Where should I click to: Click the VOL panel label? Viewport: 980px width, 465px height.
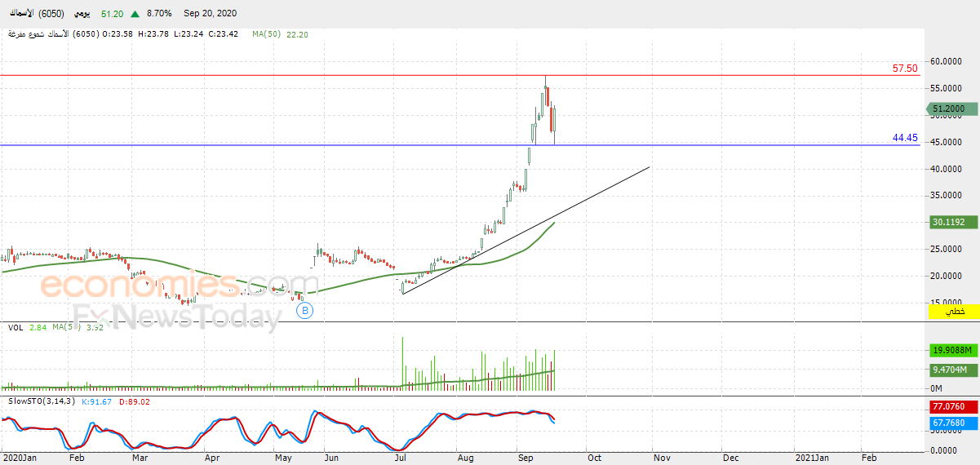(x=15, y=327)
